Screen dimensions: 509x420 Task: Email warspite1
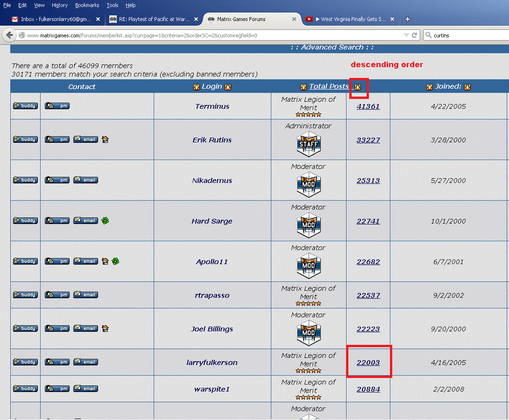(86, 389)
